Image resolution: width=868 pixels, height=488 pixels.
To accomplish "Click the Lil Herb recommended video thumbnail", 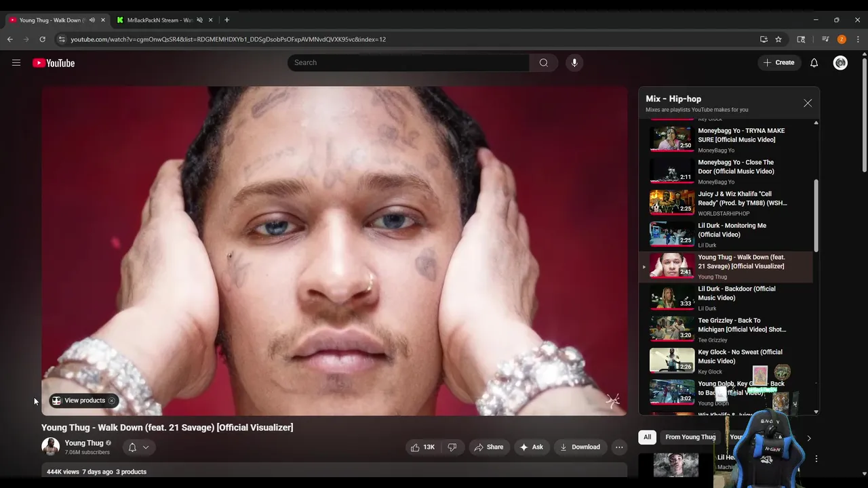I will [x=676, y=466].
